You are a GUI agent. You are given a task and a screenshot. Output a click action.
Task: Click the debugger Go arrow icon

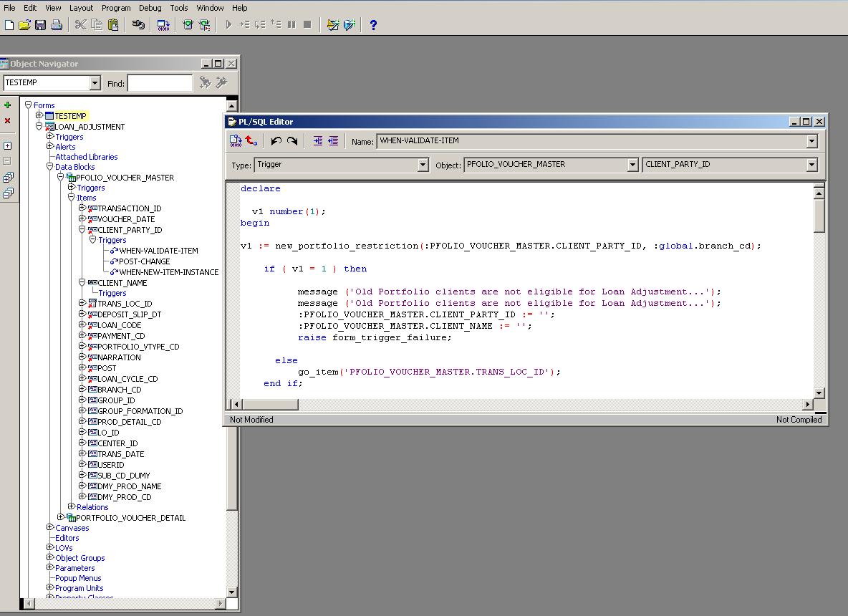tap(228, 25)
